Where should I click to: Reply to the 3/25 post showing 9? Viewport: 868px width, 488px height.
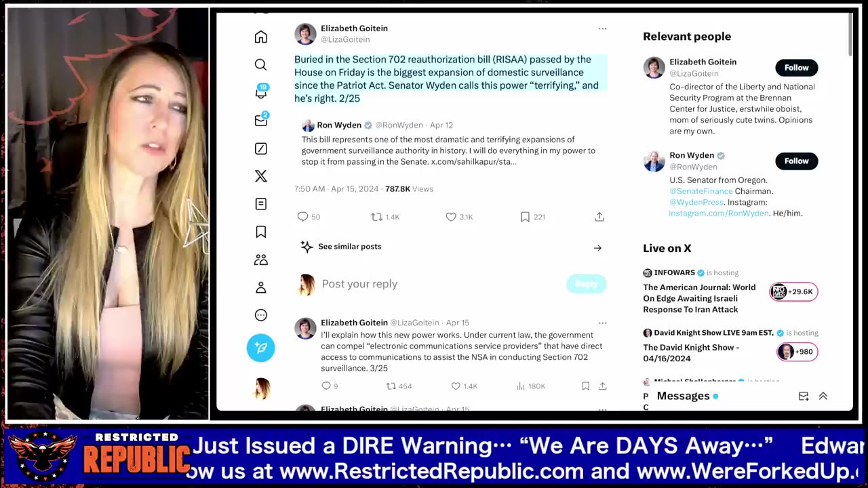coord(330,386)
